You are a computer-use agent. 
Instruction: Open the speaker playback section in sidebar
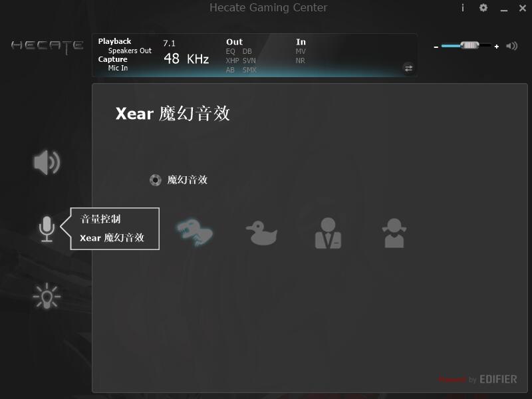coord(47,162)
